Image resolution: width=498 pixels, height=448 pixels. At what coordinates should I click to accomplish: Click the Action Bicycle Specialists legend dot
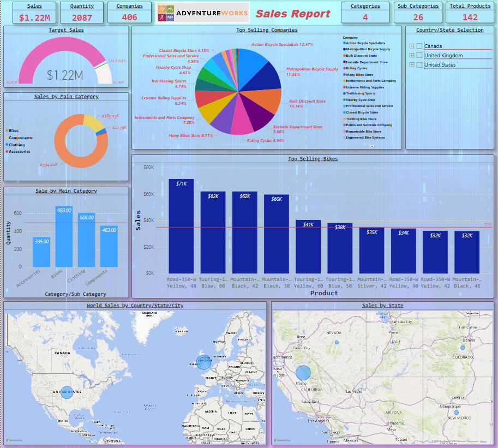click(x=344, y=43)
